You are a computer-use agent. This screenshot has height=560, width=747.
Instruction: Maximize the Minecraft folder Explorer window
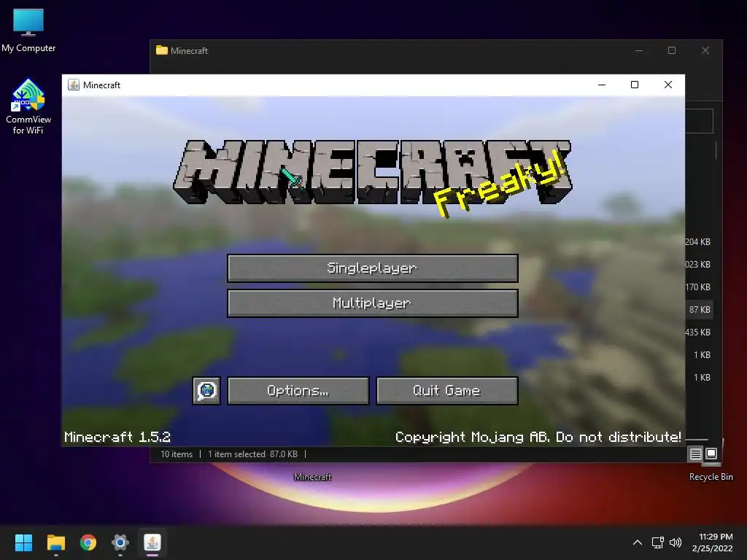(x=672, y=50)
